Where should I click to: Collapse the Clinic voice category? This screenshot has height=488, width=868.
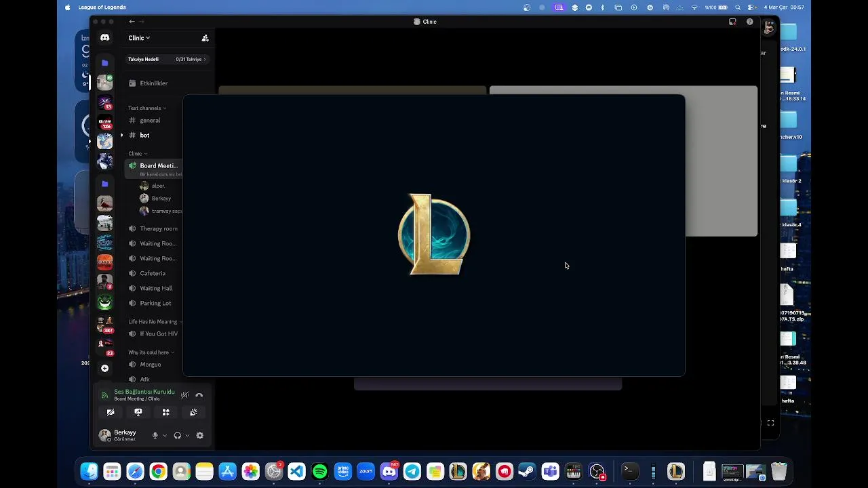(138, 154)
